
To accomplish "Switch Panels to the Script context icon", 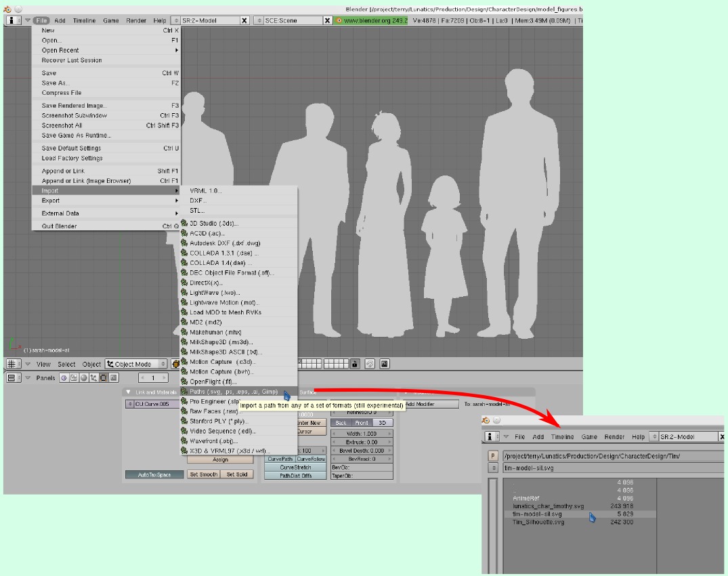I will 74,377.
